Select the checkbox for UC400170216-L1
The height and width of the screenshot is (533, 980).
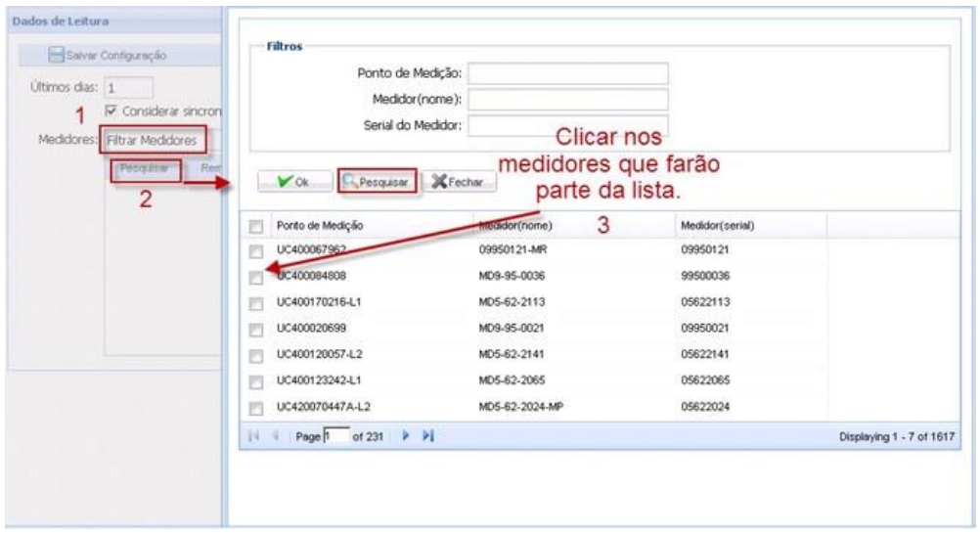255,302
